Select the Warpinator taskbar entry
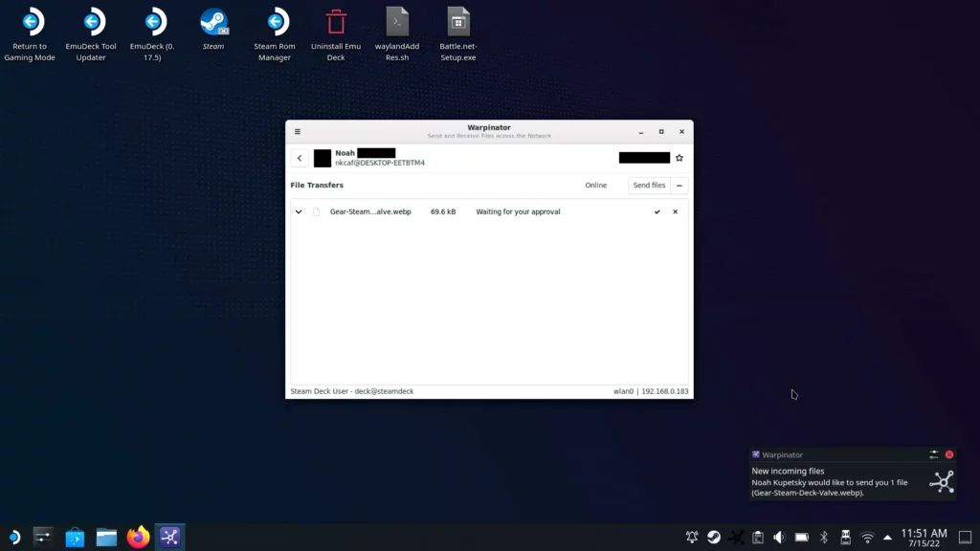Image resolution: width=980 pixels, height=551 pixels. tap(170, 538)
